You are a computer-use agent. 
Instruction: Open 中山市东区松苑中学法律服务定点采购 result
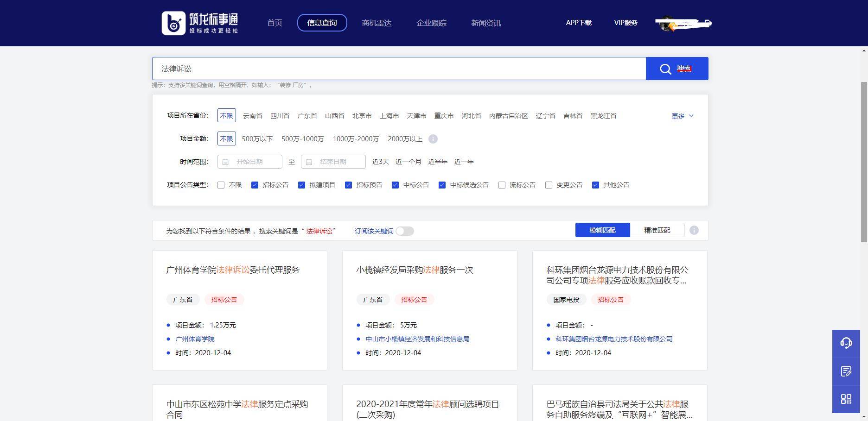pyautogui.click(x=237, y=409)
